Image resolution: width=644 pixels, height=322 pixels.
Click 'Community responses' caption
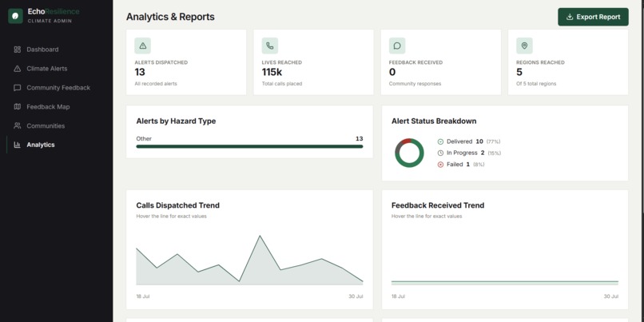pos(415,84)
